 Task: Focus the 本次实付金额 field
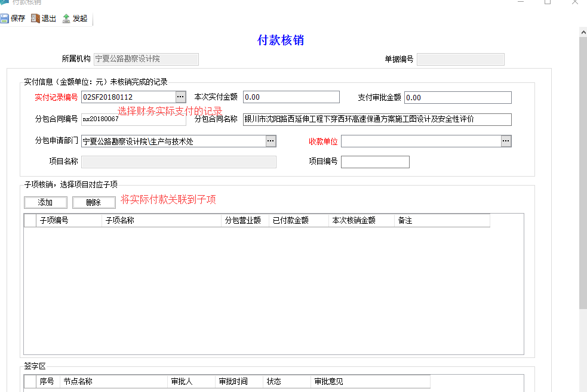(x=291, y=97)
